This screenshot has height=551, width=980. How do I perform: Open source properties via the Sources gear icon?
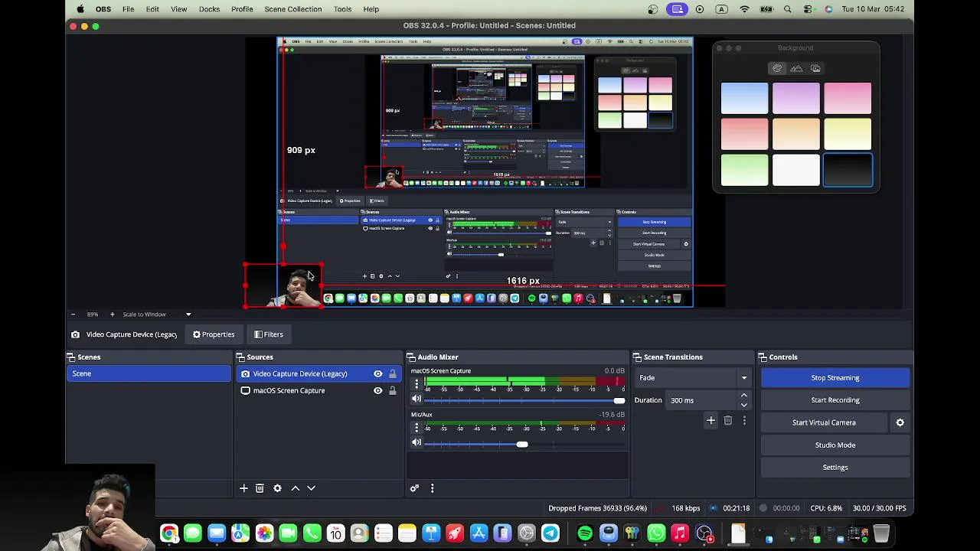[x=277, y=488]
